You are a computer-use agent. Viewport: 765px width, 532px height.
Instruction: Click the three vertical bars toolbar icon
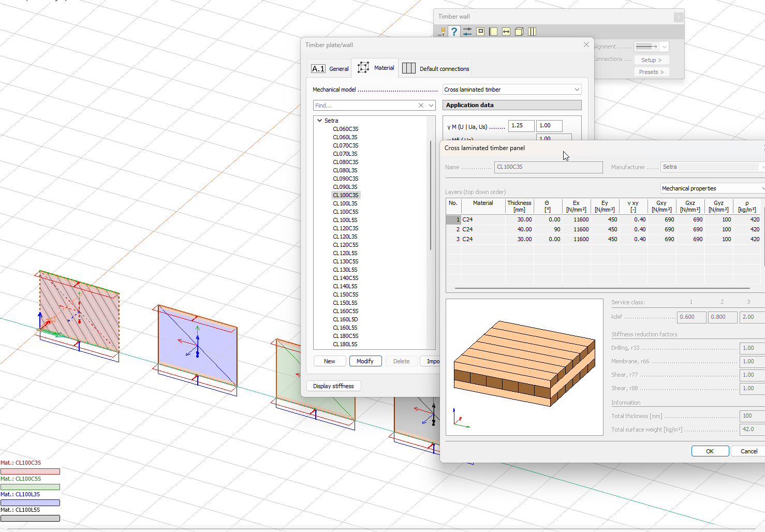[532, 32]
